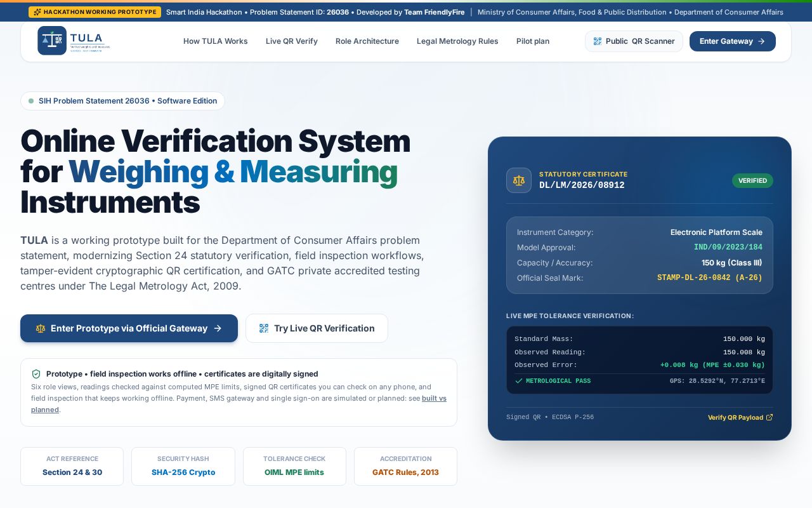Click the Enter Gateway button
This screenshot has height=508, width=812.
[x=733, y=41]
